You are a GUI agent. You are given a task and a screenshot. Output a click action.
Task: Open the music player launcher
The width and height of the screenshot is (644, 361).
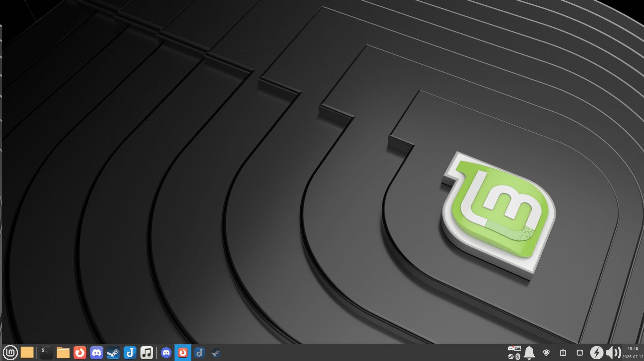tap(147, 353)
